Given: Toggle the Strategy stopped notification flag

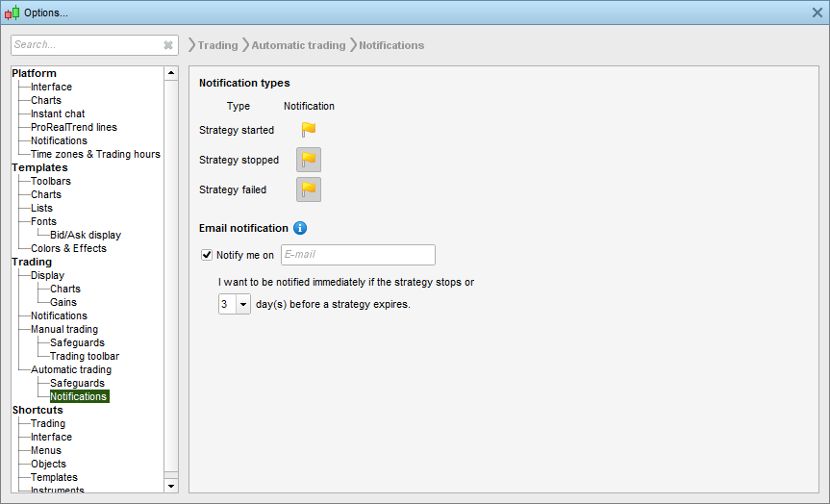Looking at the screenshot, I should point(309,160).
